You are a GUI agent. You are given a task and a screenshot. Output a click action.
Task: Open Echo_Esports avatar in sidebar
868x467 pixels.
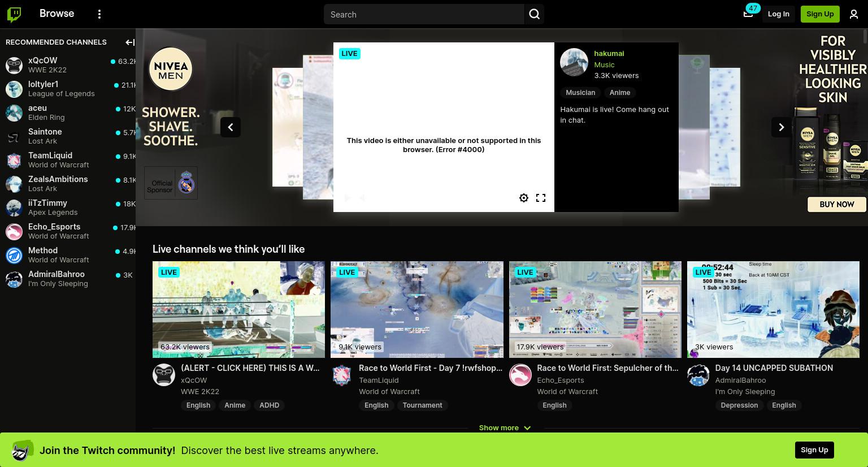[x=14, y=231]
